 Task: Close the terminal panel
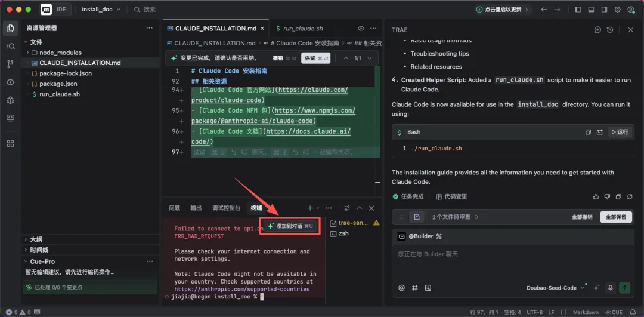pyautogui.click(x=371, y=208)
